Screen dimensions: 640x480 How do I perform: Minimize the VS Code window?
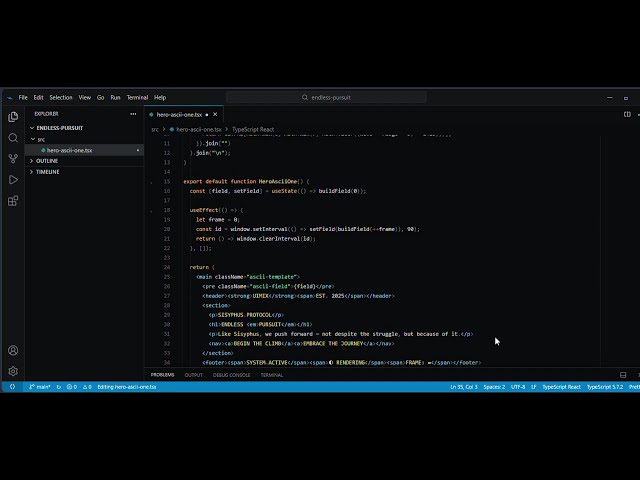(x=610, y=98)
